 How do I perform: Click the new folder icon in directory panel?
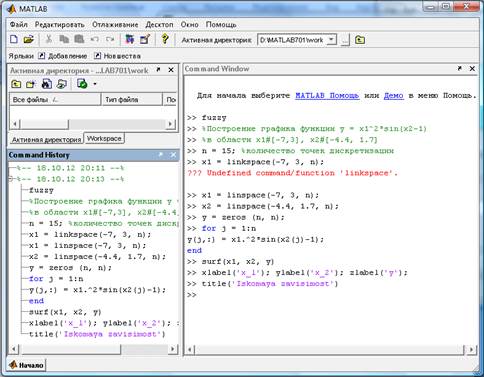(x=31, y=84)
